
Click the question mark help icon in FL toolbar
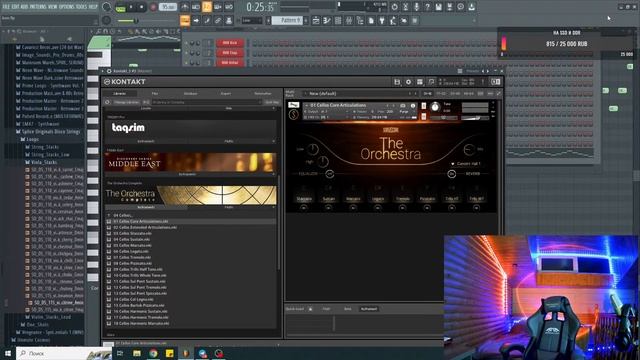click(427, 7)
